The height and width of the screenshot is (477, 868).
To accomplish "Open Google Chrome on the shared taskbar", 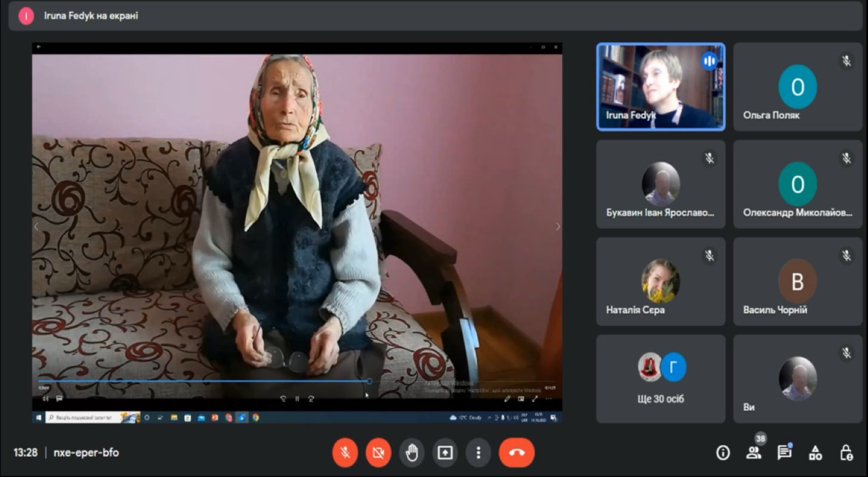I will [256, 418].
